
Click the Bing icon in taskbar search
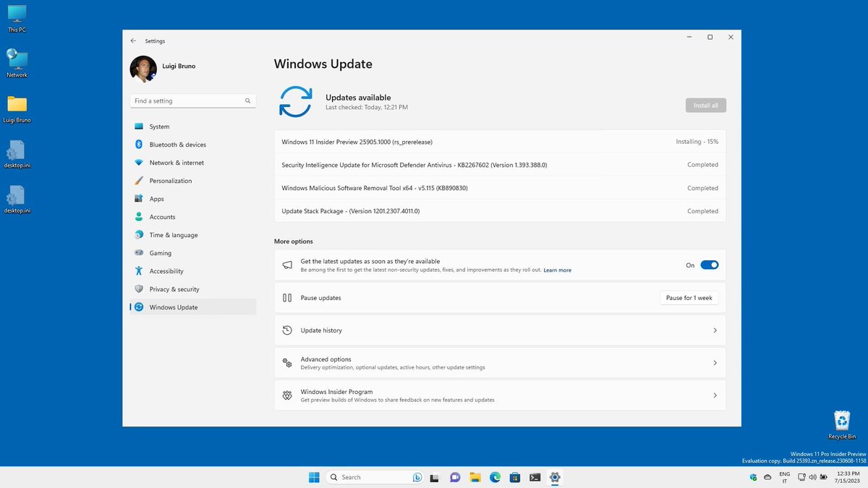(x=417, y=477)
